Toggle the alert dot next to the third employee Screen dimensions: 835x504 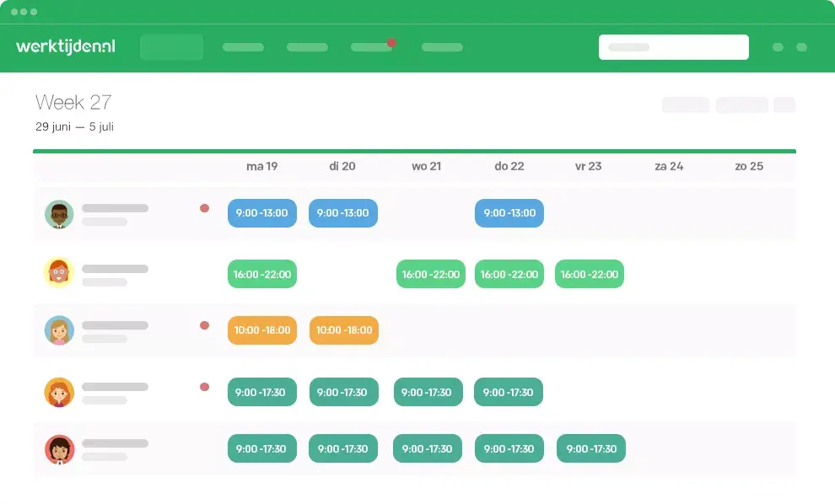(204, 323)
